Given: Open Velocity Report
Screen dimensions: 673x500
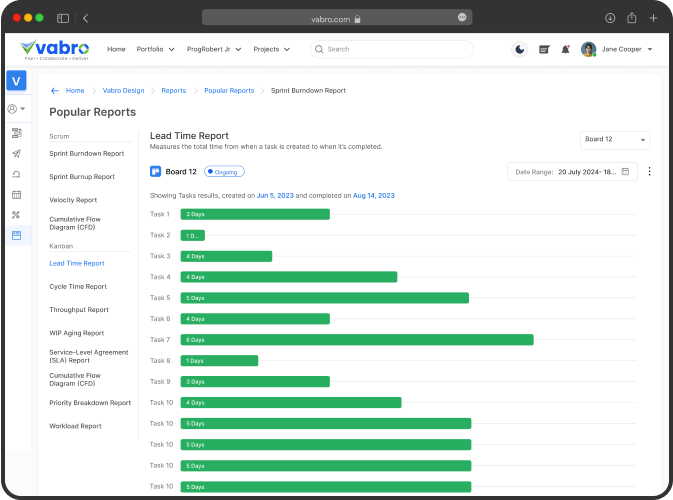Looking at the screenshot, I should pos(73,200).
